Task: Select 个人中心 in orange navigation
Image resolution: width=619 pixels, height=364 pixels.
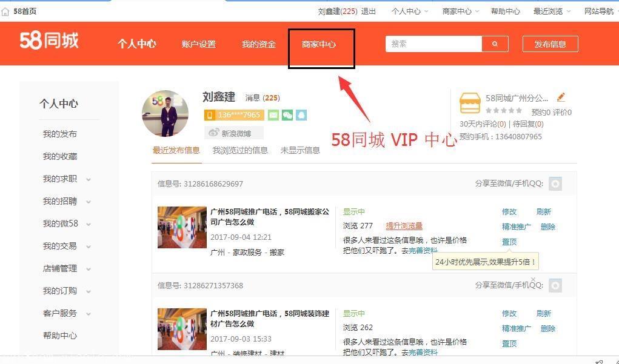Action: click(x=137, y=44)
